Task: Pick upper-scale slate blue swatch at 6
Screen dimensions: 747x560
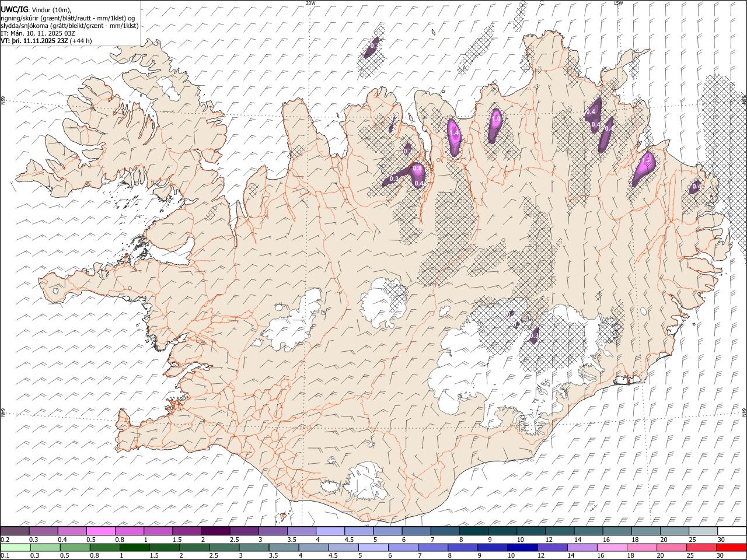Action: click(x=416, y=531)
